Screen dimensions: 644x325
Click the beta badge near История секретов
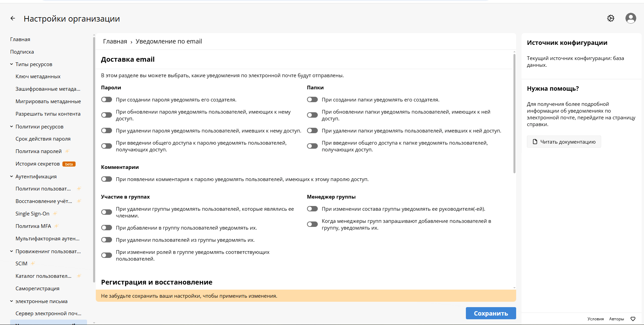pyautogui.click(x=69, y=164)
